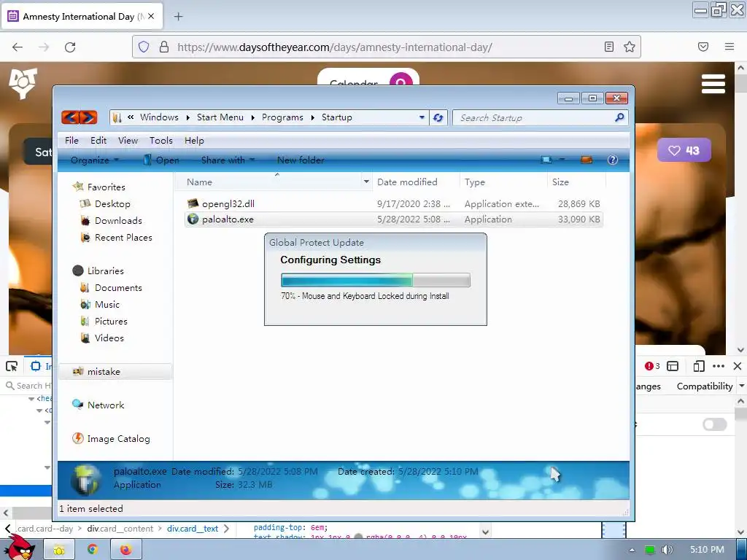Screen dimensions: 747x560
Task: Click the Open toolbar button
Action: pyautogui.click(x=161, y=160)
